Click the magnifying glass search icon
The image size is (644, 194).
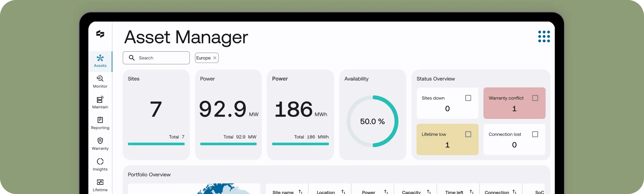[x=132, y=58]
